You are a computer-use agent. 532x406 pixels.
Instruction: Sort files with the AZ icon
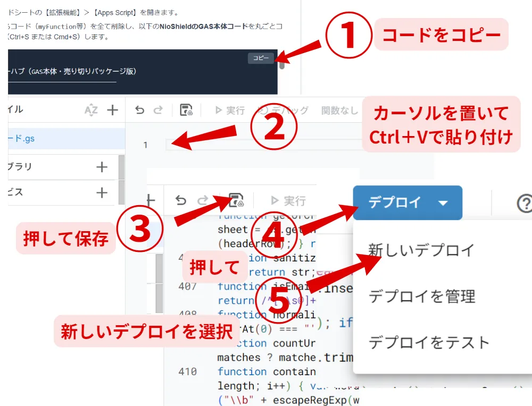click(91, 110)
